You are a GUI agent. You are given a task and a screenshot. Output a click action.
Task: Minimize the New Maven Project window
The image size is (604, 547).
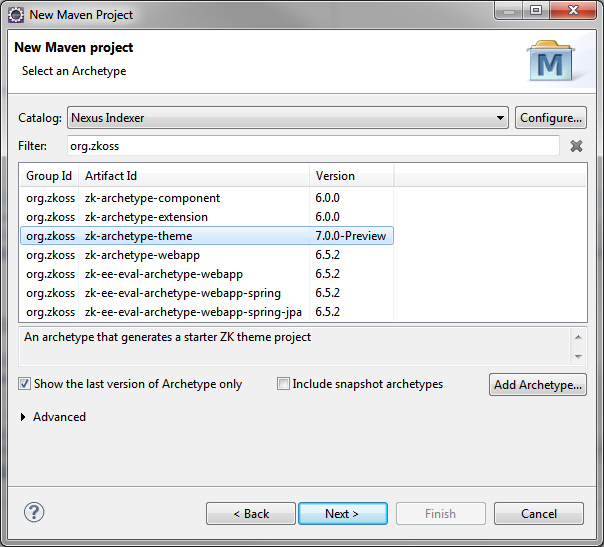click(x=508, y=10)
